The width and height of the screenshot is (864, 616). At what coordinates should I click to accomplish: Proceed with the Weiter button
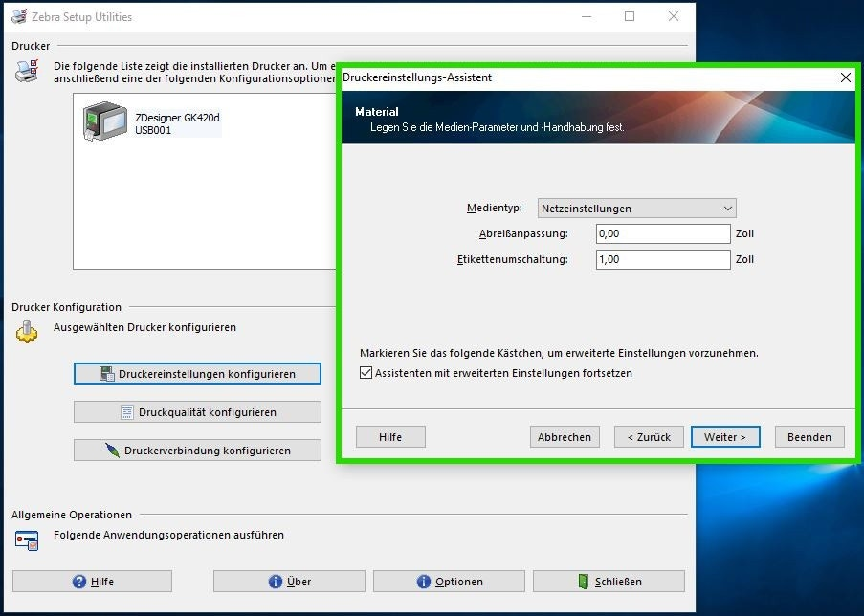click(x=725, y=437)
